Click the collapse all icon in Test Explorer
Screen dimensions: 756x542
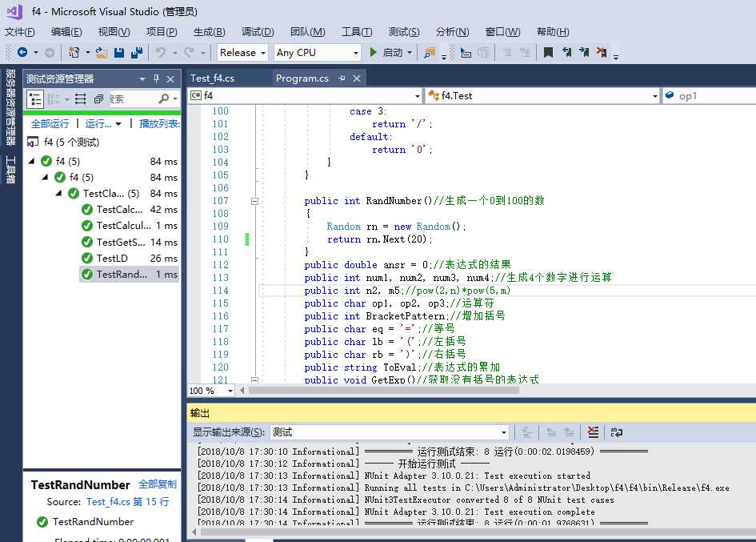(x=98, y=99)
